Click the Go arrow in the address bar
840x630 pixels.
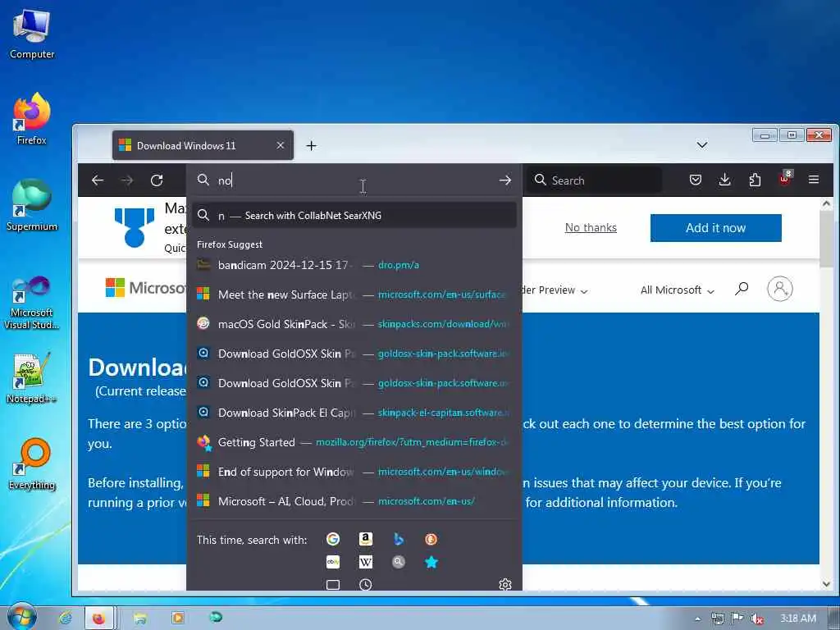[x=504, y=180]
